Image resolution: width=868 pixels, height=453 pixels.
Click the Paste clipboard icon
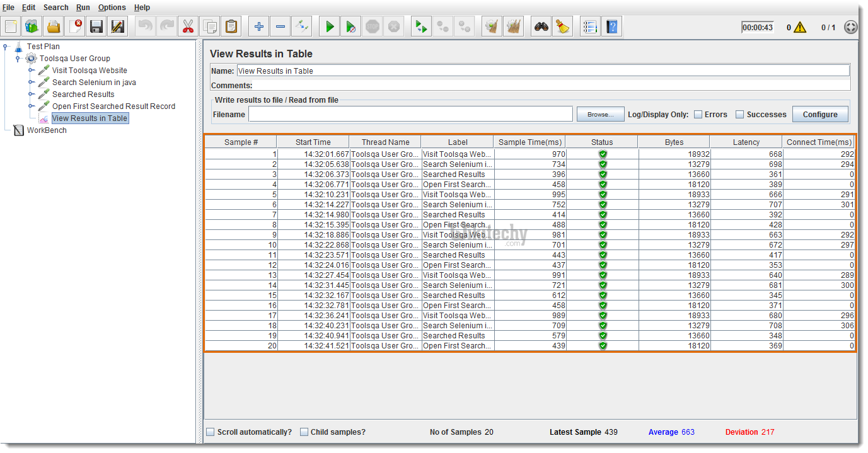click(x=231, y=26)
